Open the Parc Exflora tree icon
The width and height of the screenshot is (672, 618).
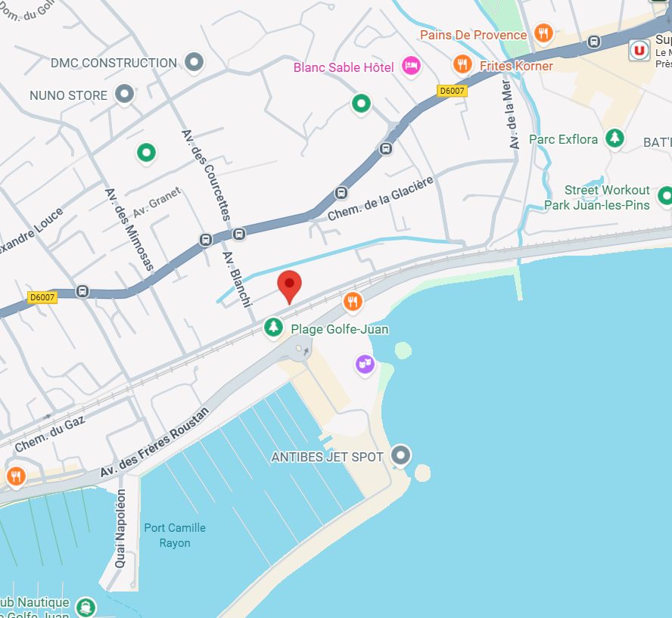click(x=614, y=138)
